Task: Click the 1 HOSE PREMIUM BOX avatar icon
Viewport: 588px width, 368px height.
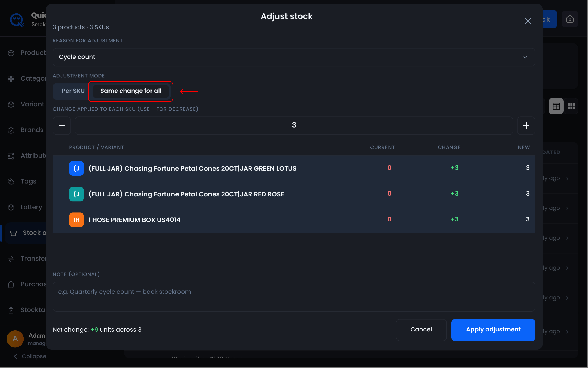Action: (76, 220)
